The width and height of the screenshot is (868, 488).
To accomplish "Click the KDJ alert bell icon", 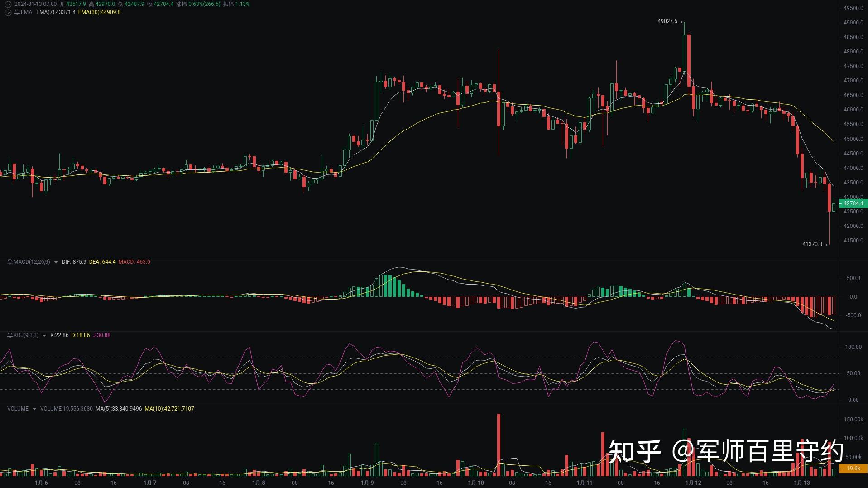I will (x=10, y=335).
